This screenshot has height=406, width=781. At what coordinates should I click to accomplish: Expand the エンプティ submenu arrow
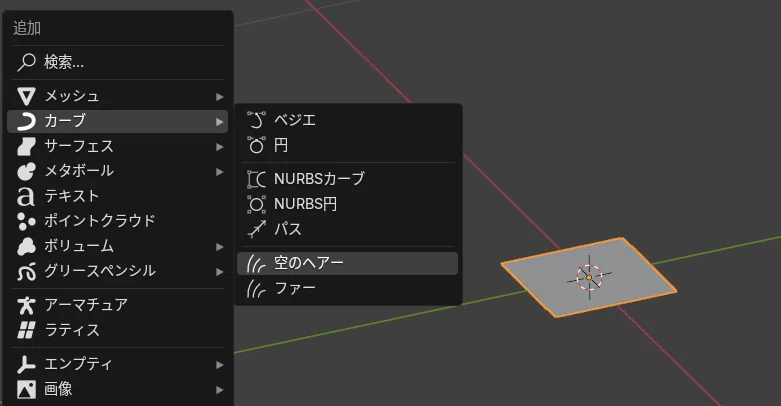(x=220, y=365)
